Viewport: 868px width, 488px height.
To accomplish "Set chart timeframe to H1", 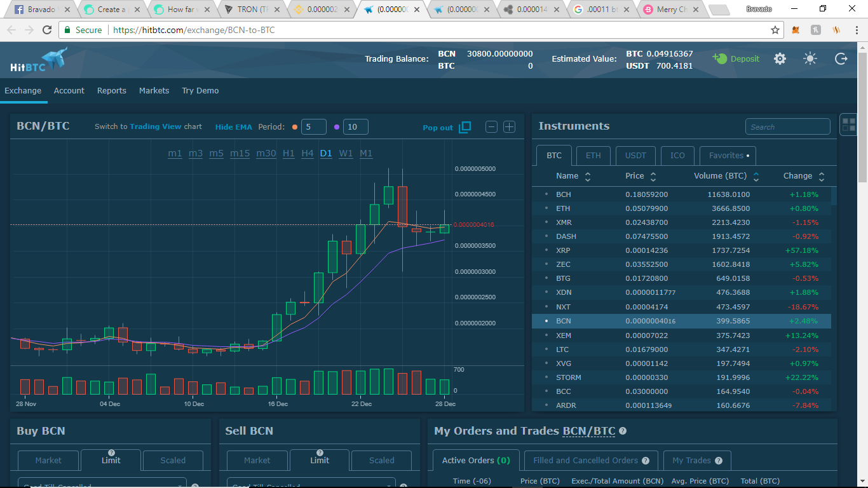I will pos(288,154).
